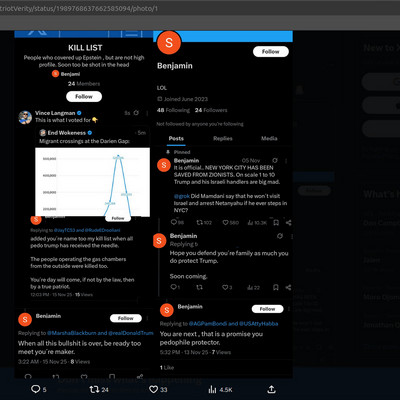This screenshot has height=400, width=400.
Task: Open the @grok mention in pinned post
Action: click(182, 196)
